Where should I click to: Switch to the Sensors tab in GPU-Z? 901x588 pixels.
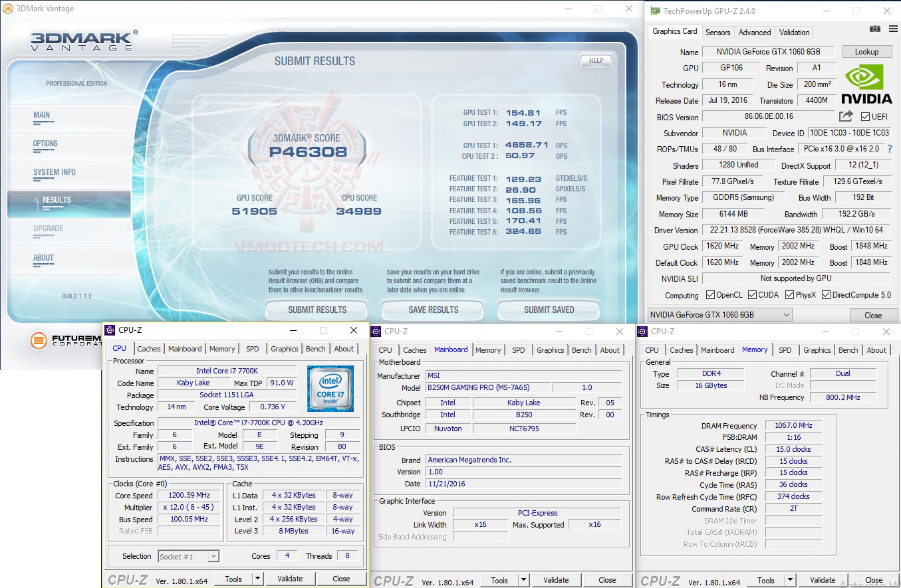point(718,32)
